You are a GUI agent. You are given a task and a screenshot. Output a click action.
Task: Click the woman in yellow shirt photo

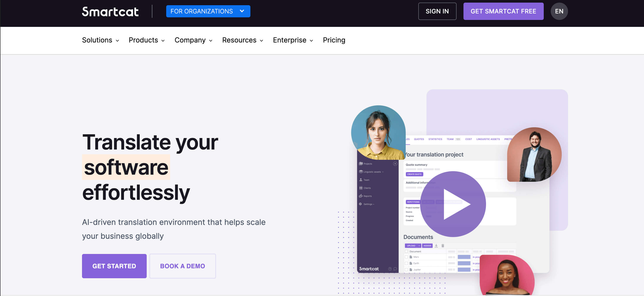click(378, 133)
